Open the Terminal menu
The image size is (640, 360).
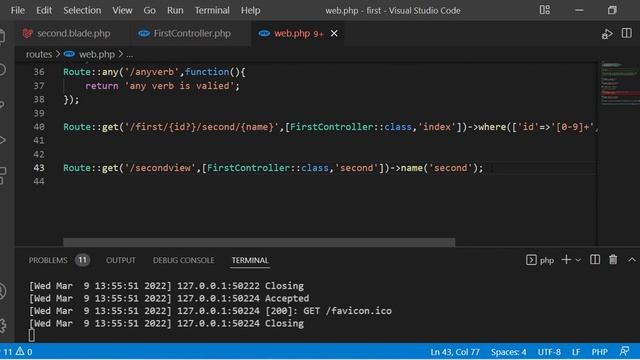(x=212, y=10)
